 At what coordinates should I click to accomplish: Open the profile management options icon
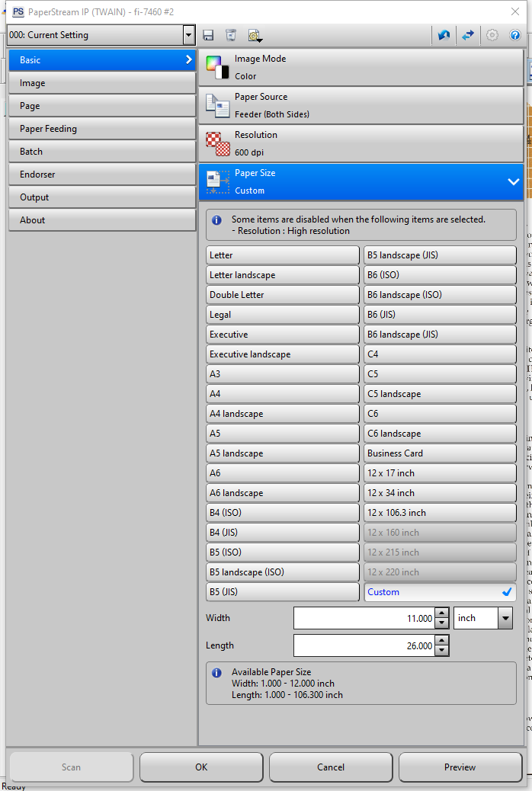click(x=255, y=35)
